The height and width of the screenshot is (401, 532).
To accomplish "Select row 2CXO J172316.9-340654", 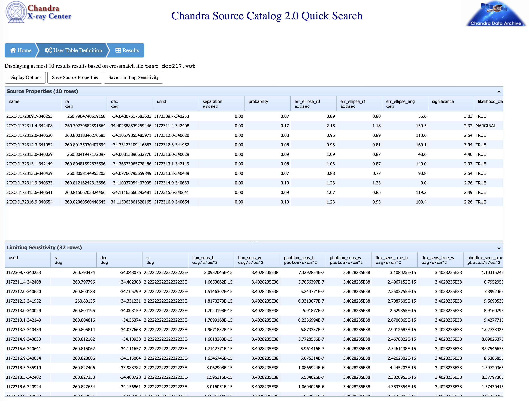I will 254,202.
